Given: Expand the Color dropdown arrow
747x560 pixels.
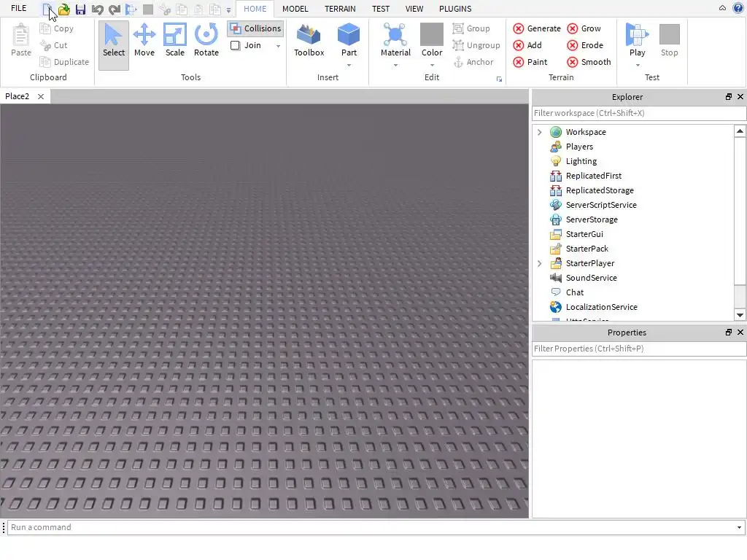Looking at the screenshot, I should (x=432, y=65).
